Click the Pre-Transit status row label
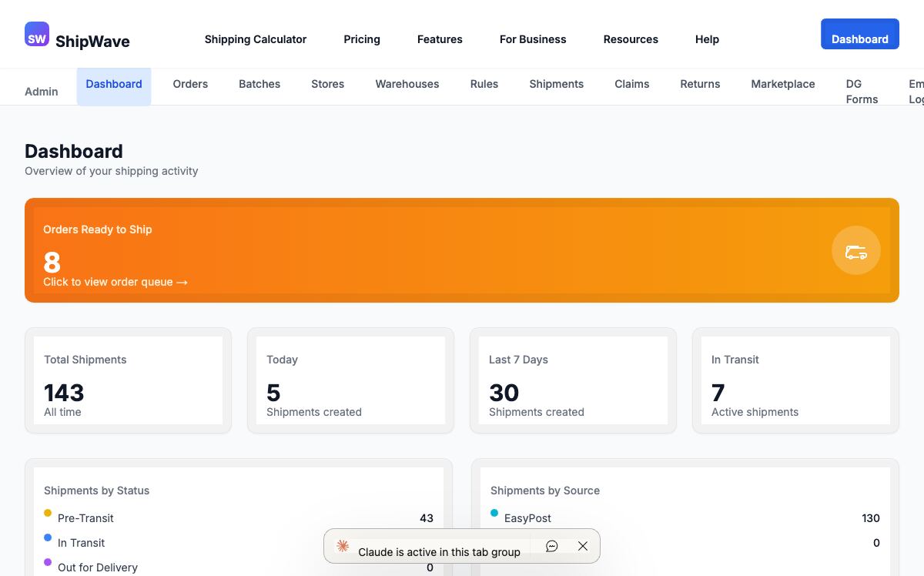Screen dimensions: 924x576 tap(85, 518)
